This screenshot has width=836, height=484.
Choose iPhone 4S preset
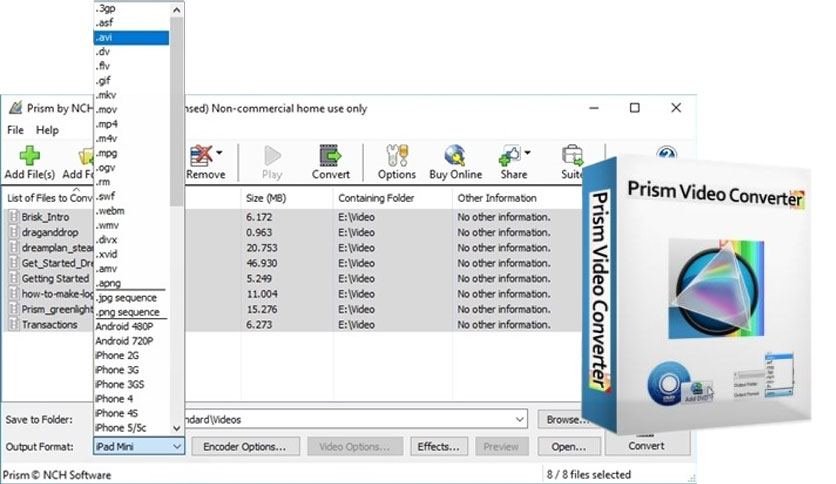pyautogui.click(x=132, y=413)
